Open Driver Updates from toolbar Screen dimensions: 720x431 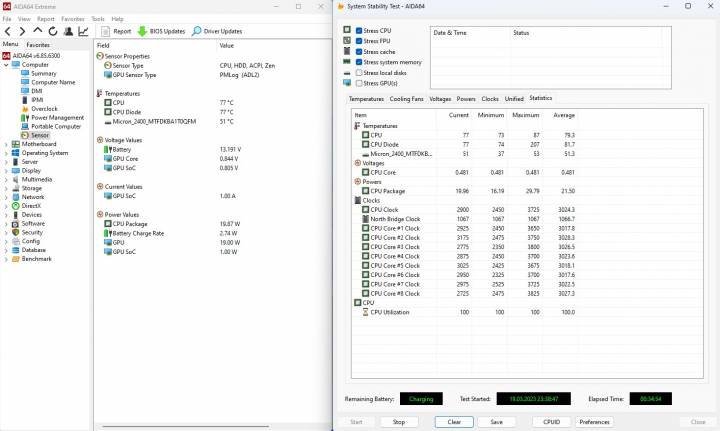pos(217,31)
